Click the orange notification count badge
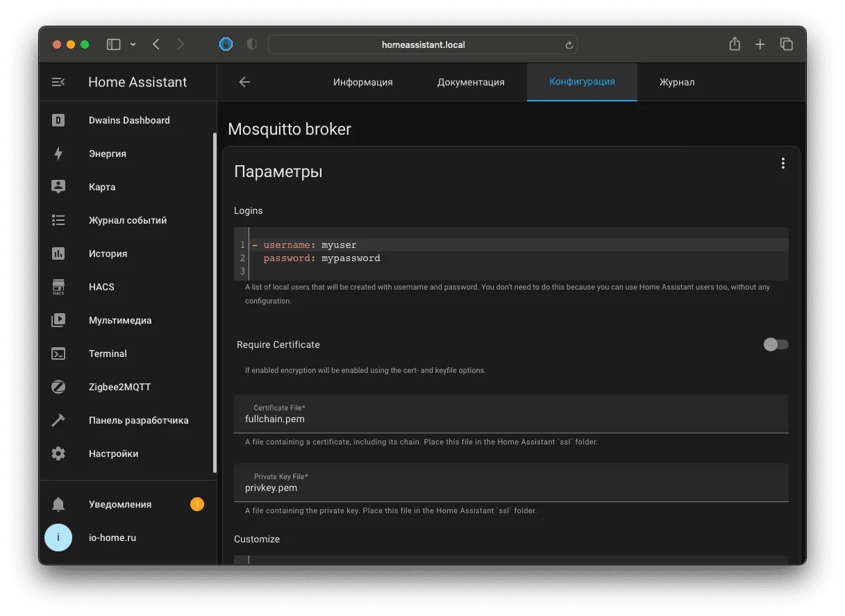The width and height of the screenshot is (845, 616). [x=197, y=504]
